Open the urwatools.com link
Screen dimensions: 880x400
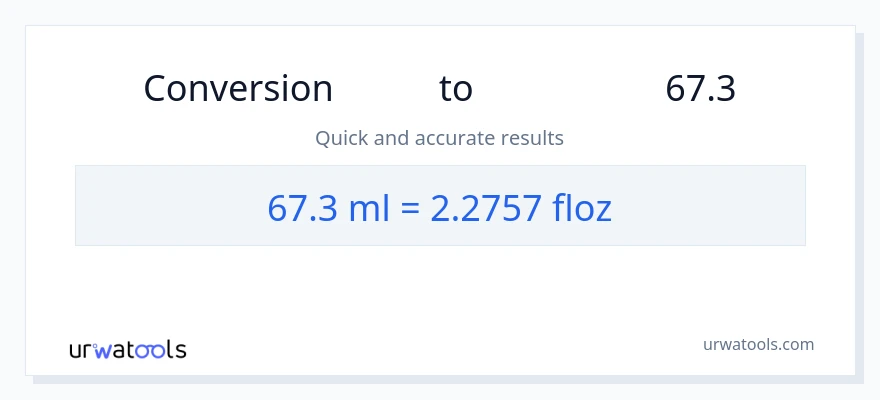click(x=758, y=344)
